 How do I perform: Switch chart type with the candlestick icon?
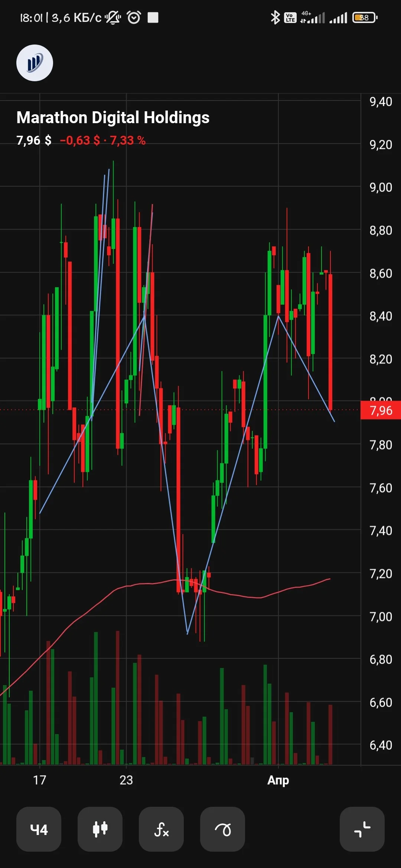point(100,829)
